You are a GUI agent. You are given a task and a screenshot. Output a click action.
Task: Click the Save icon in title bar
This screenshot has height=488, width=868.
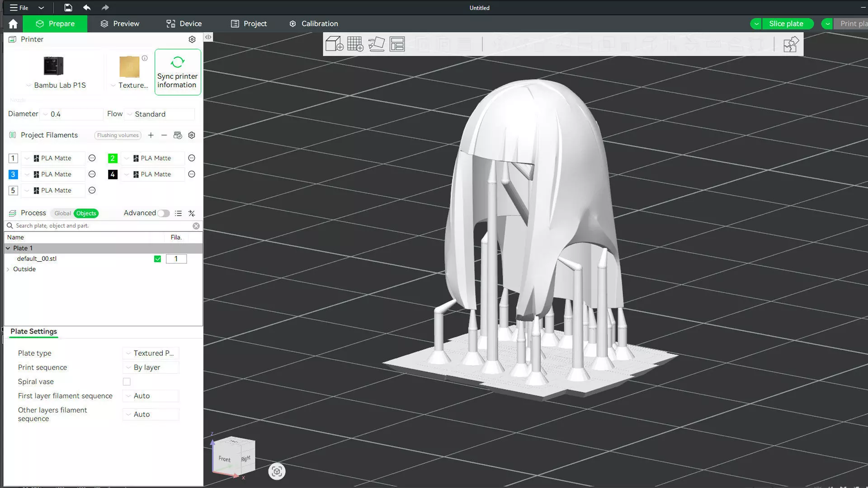coord(68,8)
